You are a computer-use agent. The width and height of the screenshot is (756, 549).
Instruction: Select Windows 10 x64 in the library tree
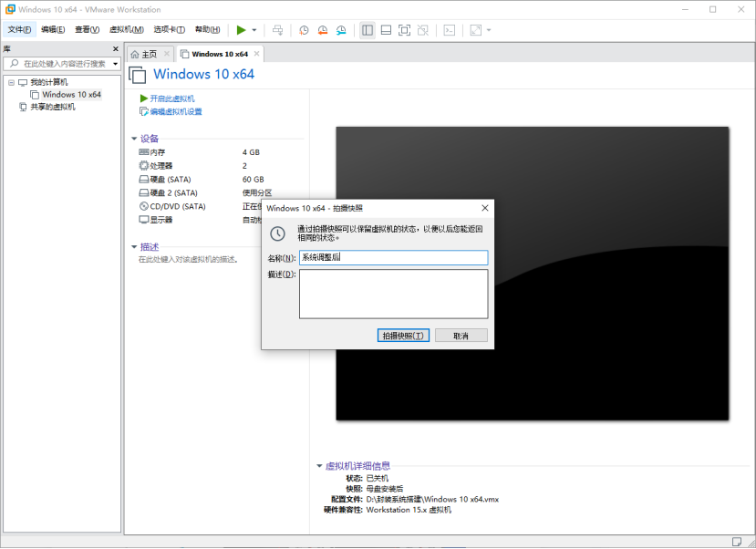[71, 95]
